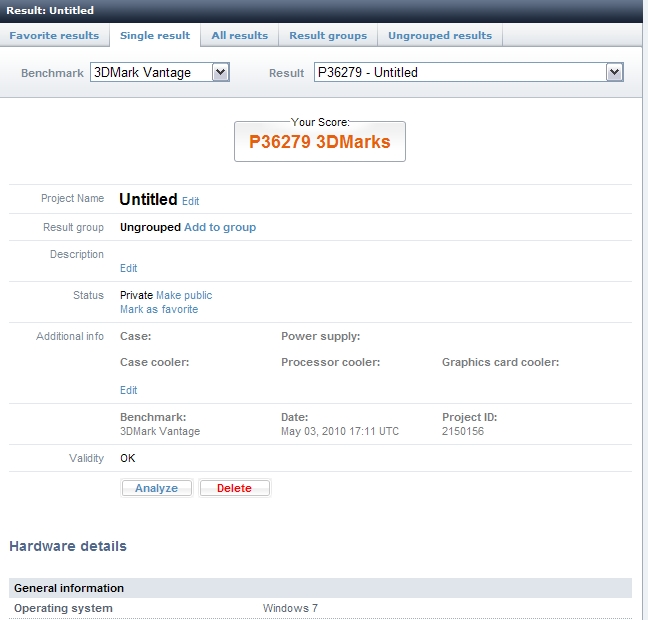Image resolution: width=648 pixels, height=620 pixels.
Task: Click the P36279 - Untitled result combo box
Action: coord(469,72)
